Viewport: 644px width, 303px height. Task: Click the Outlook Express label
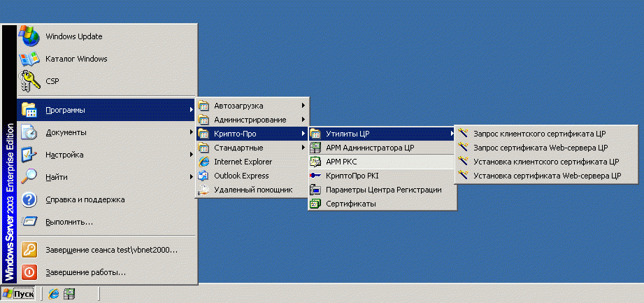point(241,176)
